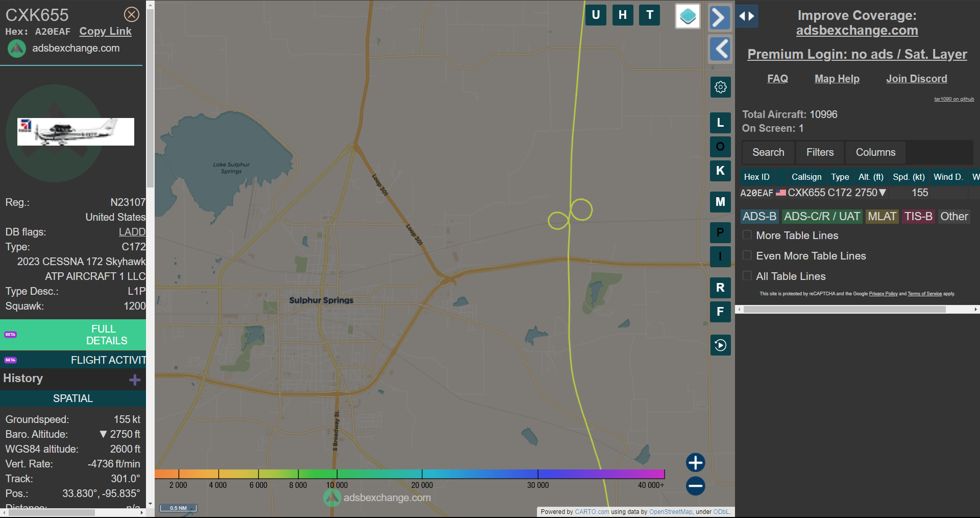Open FULL DETAILS beta button
This screenshot has width=980, height=518.
(73, 335)
